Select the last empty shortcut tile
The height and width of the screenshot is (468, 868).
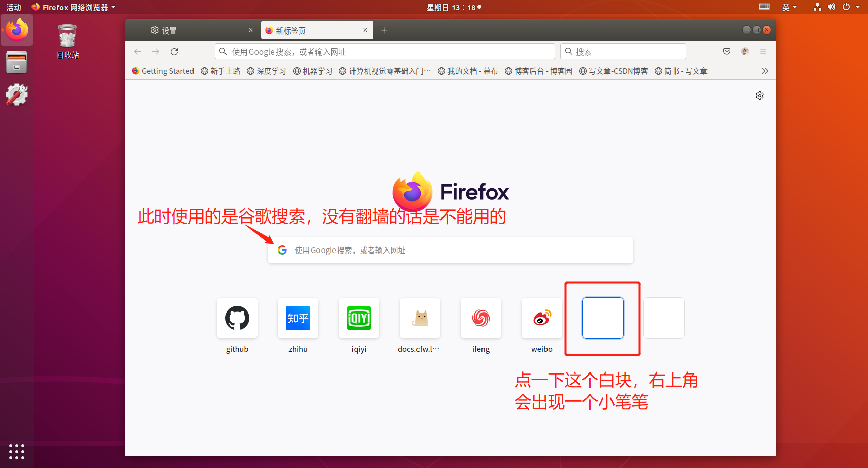(x=664, y=318)
